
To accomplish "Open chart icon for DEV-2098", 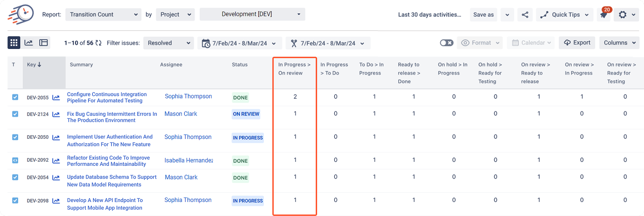I will 56,201.
